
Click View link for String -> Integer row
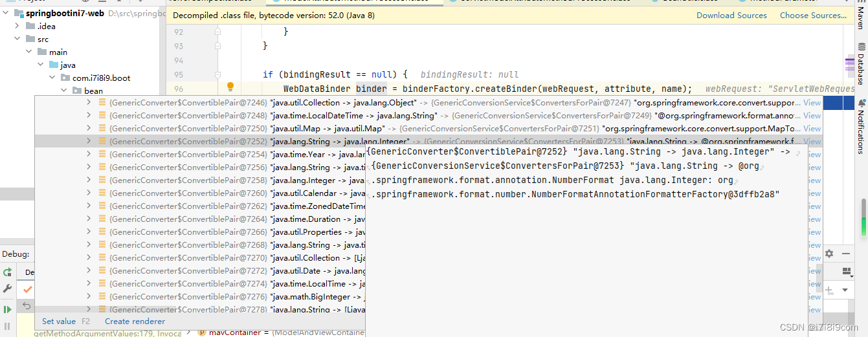[812, 142]
